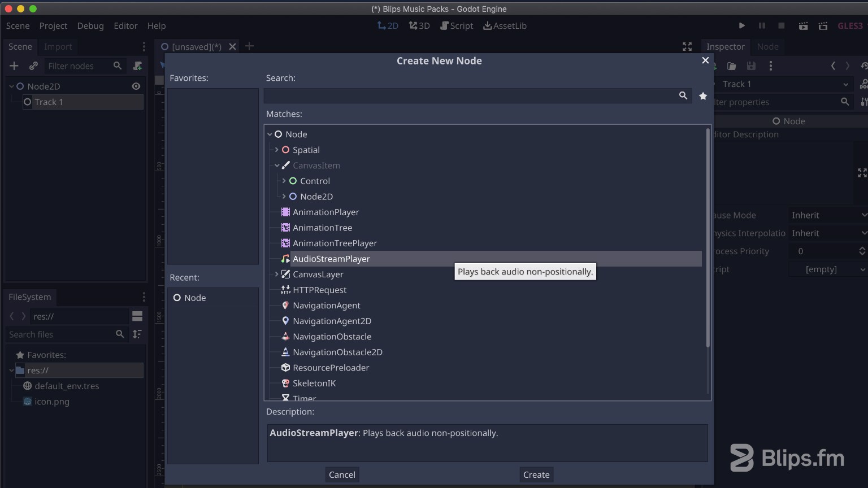Expand the Spatial node type
This screenshot has width=868, height=488.
pyautogui.click(x=277, y=150)
